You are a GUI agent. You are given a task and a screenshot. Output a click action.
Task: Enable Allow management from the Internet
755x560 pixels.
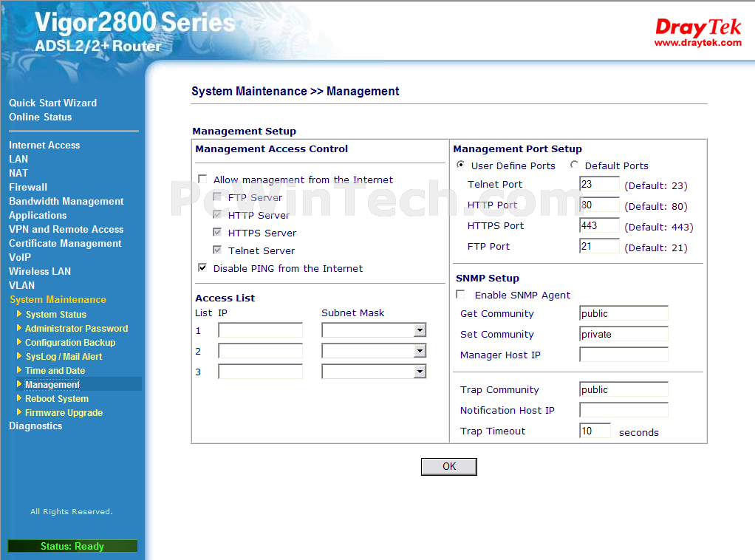click(202, 179)
